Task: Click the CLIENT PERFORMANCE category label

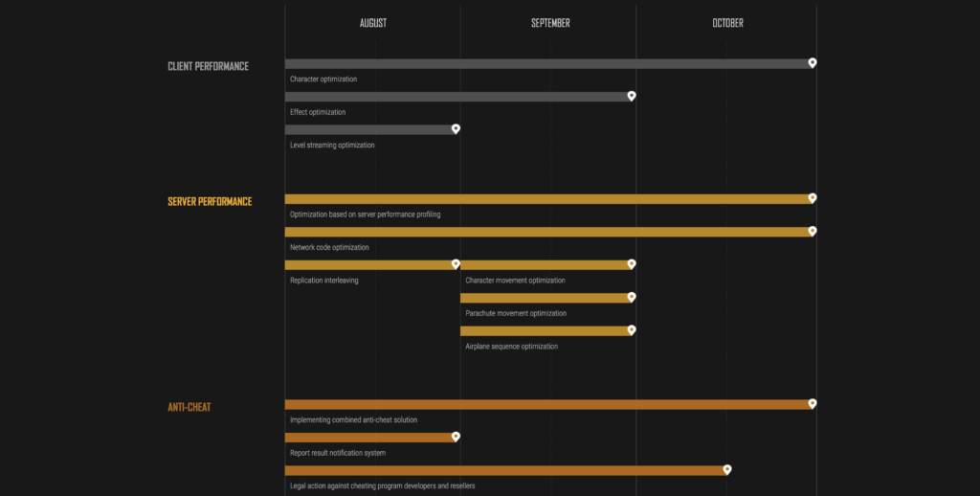Action: click(208, 66)
